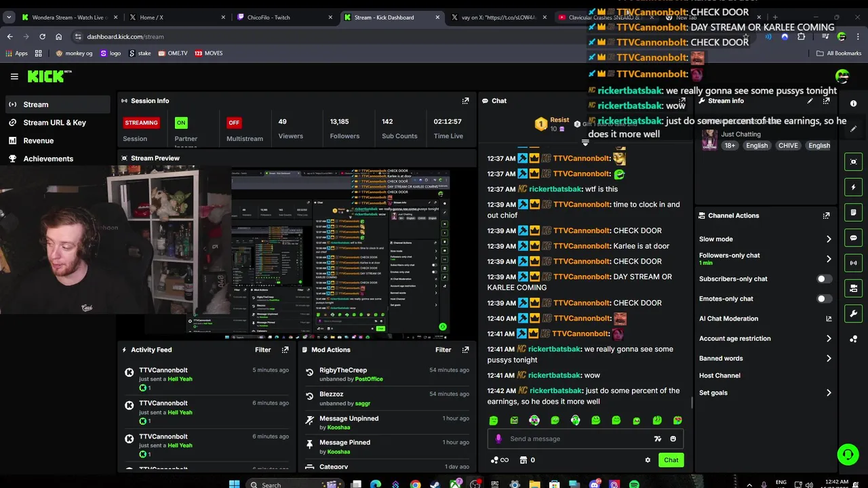Click the STREAMING session badge
Screen dimensions: 868x488
click(141, 123)
